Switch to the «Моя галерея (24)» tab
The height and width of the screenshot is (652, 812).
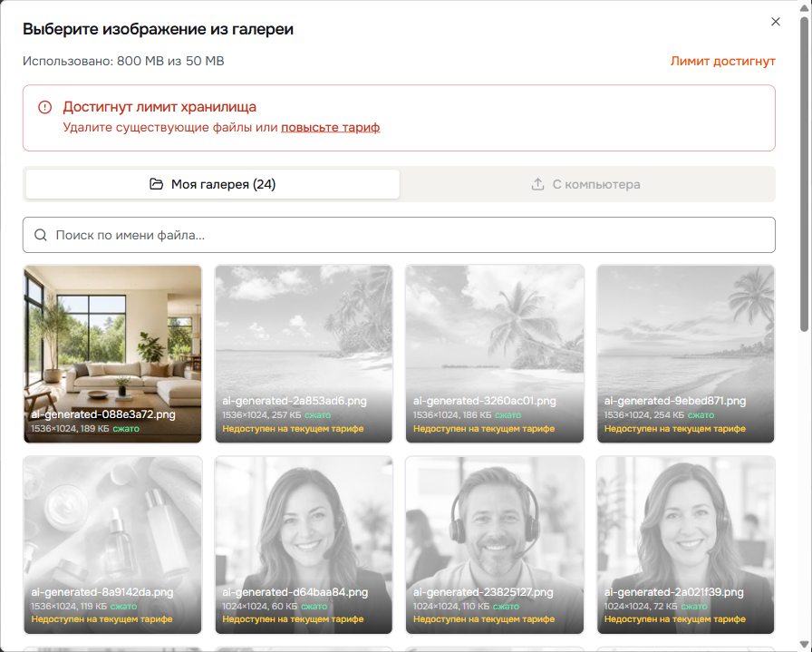click(x=213, y=184)
